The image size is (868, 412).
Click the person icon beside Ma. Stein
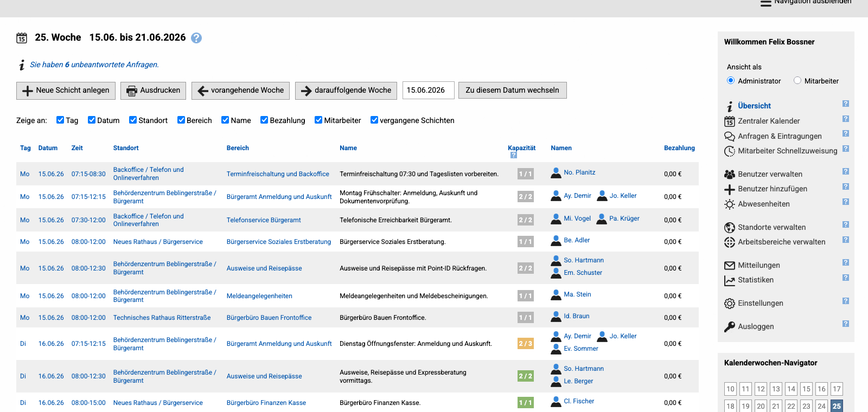point(556,295)
